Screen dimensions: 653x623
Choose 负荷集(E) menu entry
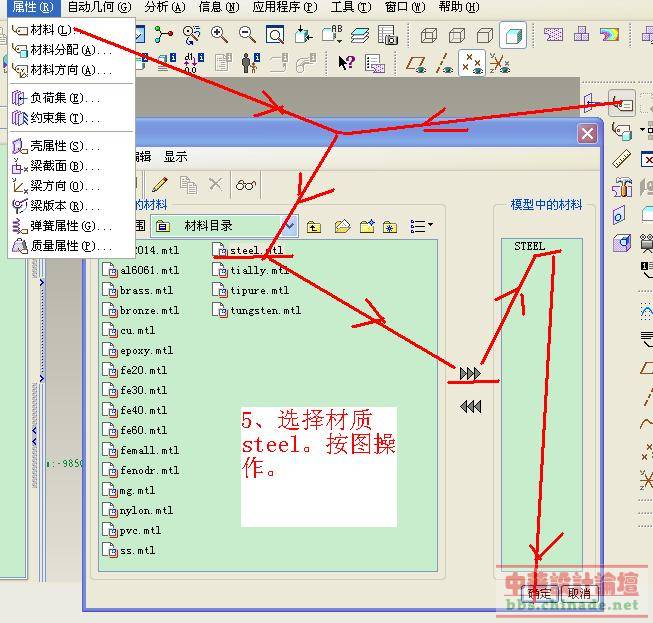(71, 98)
